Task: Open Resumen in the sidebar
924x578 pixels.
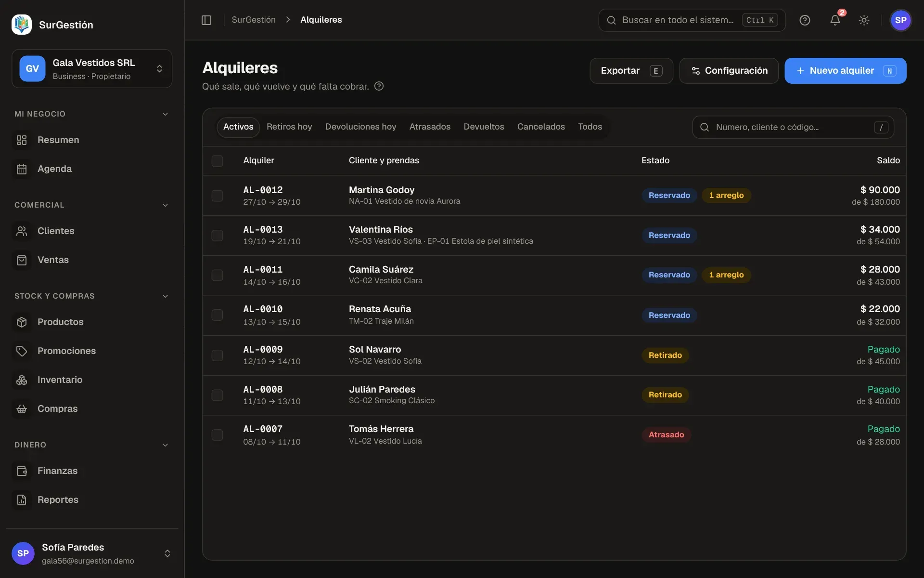Action: 92,140
